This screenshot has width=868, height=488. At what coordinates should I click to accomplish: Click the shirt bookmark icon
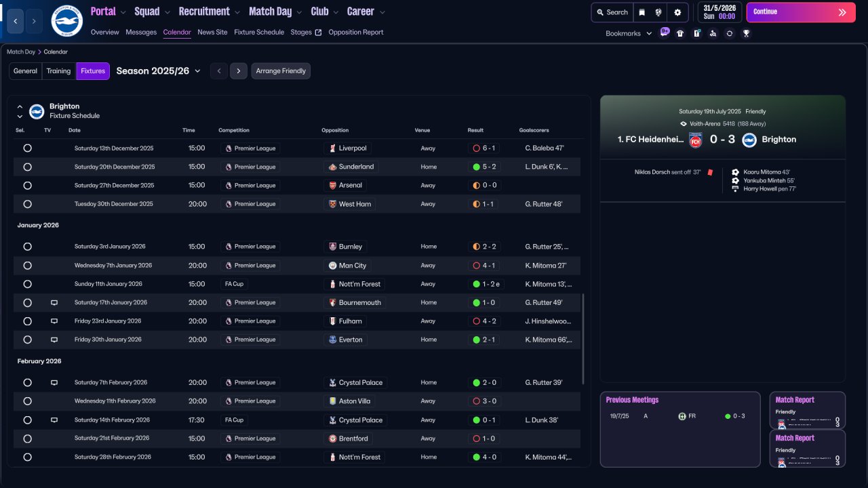680,33
